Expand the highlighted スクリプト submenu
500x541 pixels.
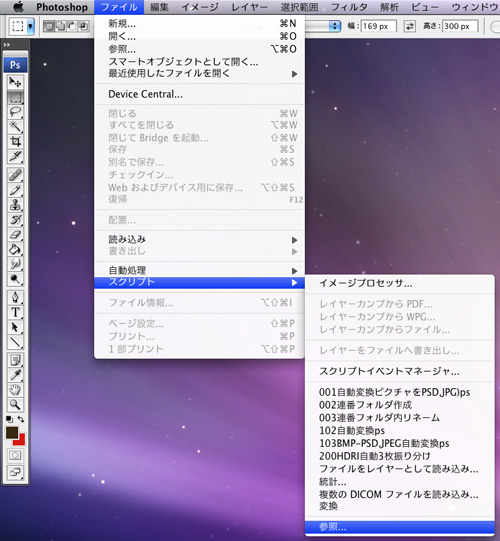(x=199, y=283)
